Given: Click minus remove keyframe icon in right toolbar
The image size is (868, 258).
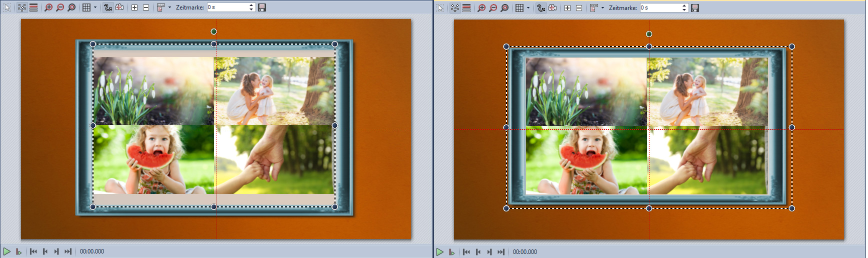Looking at the screenshot, I should tap(579, 8).
